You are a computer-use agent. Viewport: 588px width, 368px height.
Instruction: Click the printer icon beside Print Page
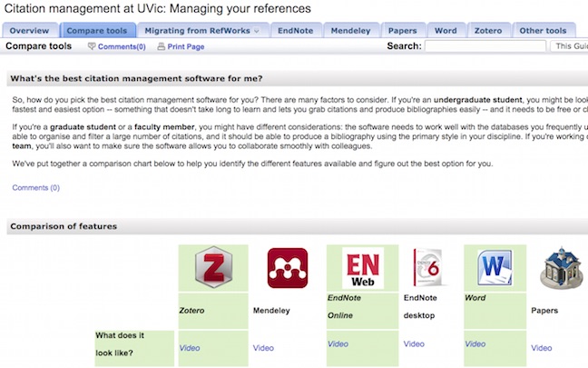(162, 46)
